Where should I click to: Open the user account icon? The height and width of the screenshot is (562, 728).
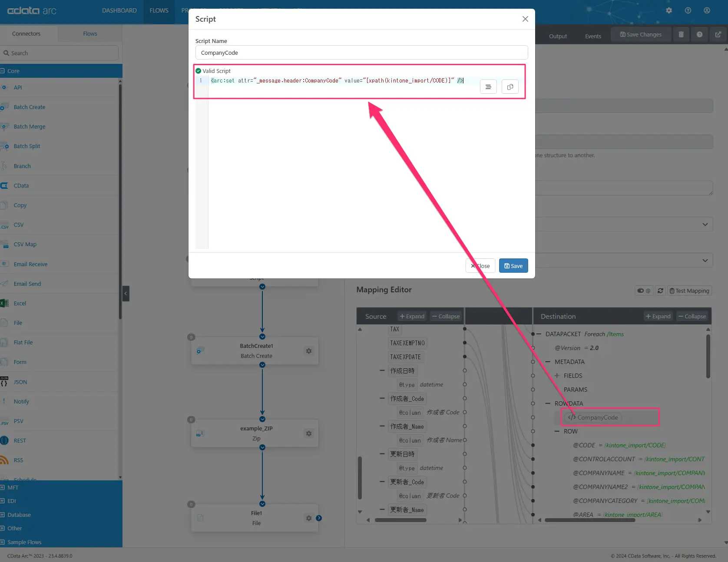[707, 10]
